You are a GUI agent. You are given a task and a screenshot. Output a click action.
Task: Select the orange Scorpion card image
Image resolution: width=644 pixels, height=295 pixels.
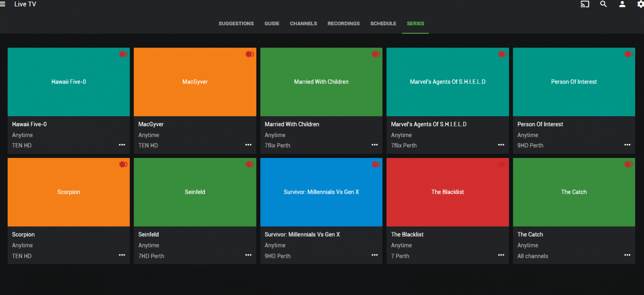69,192
